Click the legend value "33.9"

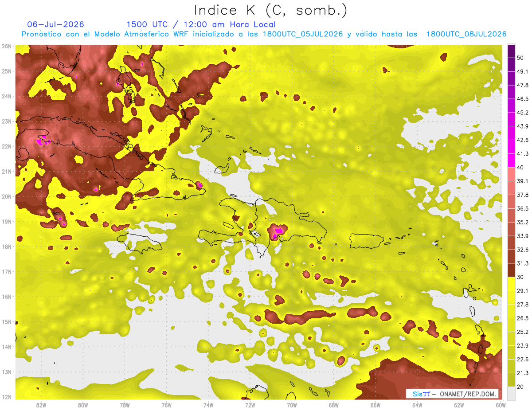523,236
